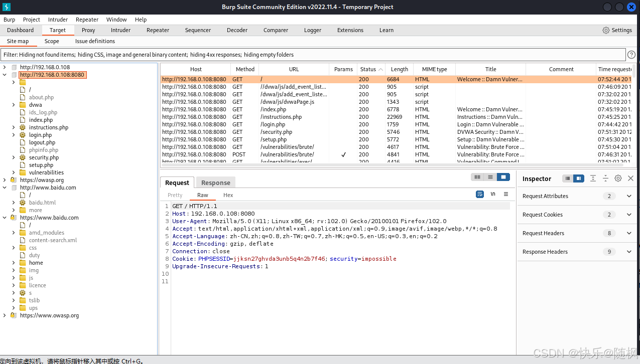Expand the vulnerabilities folder node
This screenshot has width=640, height=364.
(14, 172)
